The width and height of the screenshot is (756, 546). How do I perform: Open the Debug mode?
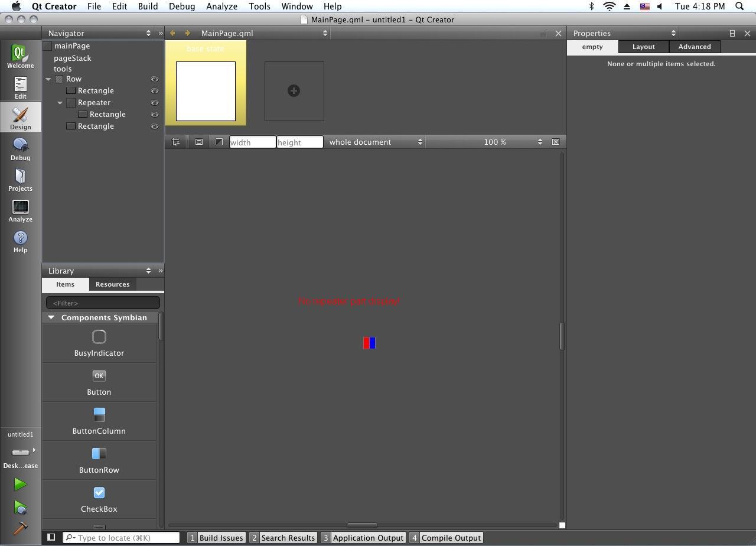point(20,149)
